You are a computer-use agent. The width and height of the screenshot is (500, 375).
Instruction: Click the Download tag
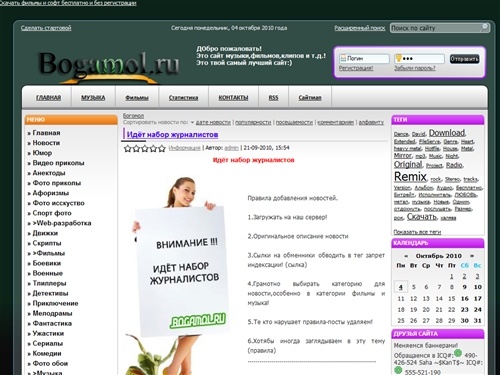447,133
